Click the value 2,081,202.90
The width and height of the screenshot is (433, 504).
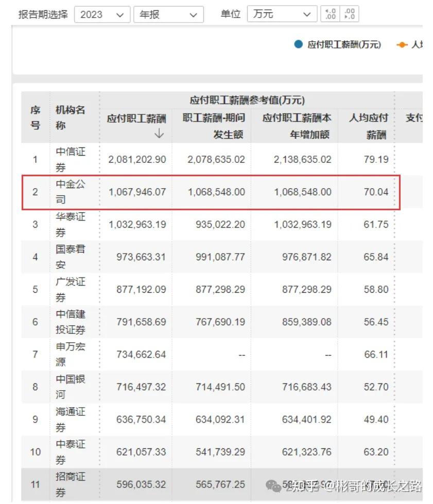[137, 159]
